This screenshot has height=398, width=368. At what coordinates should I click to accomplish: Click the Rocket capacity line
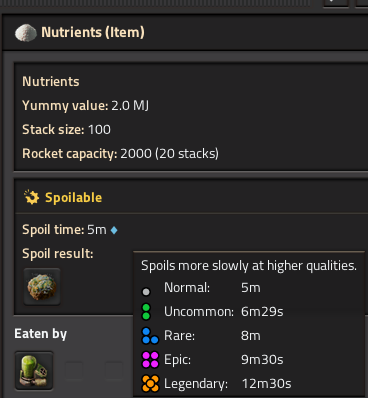point(120,154)
